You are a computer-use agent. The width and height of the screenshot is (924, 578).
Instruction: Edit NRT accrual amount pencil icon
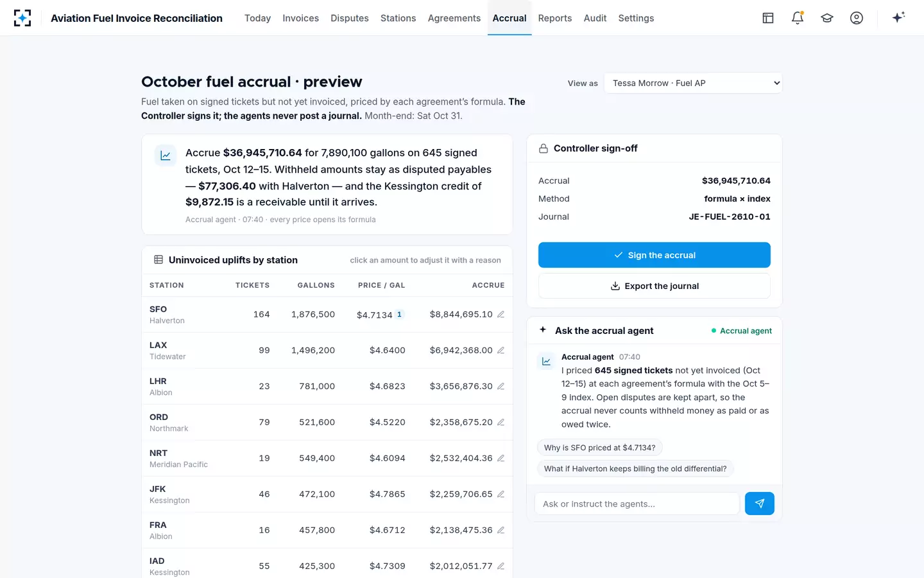pyautogui.click(x=501, y=459)
